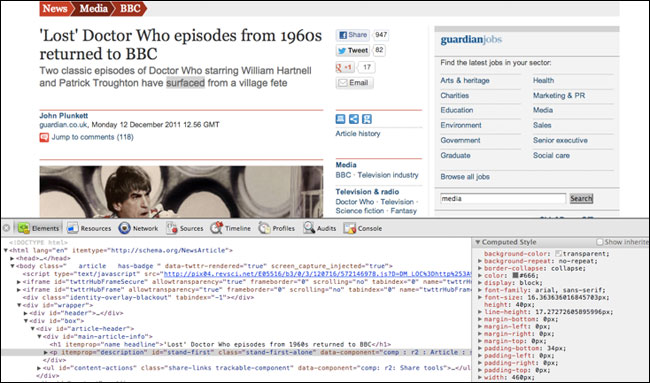Open Senior executive jobs link
This screenshot has width=650, height=383.
[x=560, y=140]
